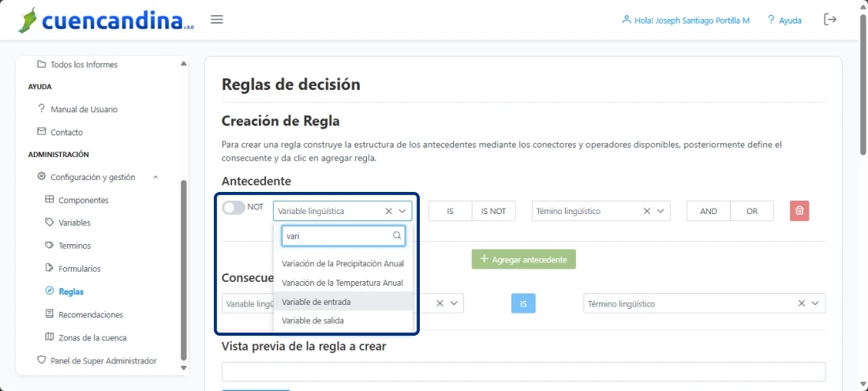Viewport: 868px width, 391px height.
Task: Click the search icon in dropdown filter
Action: pos(397,235)
